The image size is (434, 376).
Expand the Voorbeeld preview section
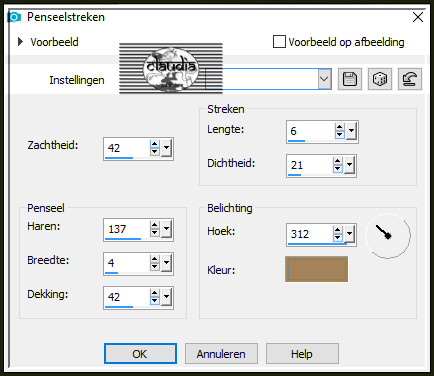point(21,42)
